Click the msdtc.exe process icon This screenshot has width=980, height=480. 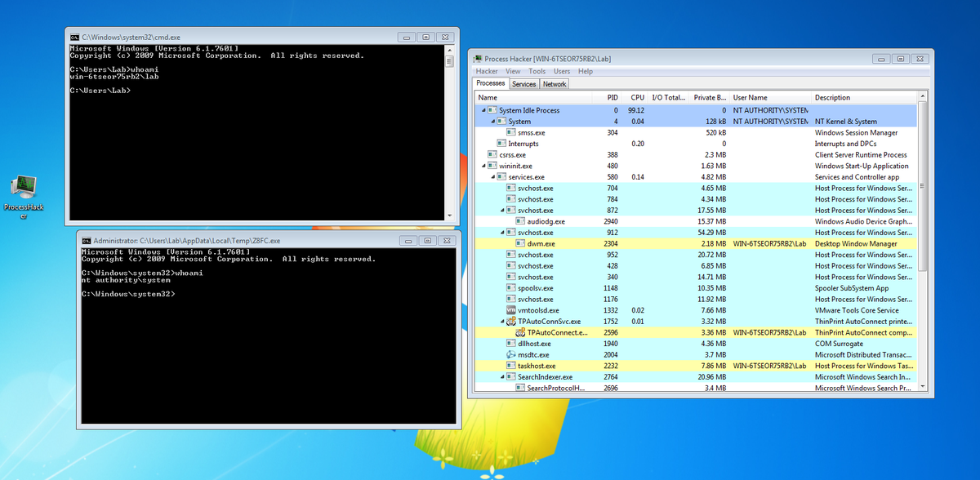[x=511, y=354]
